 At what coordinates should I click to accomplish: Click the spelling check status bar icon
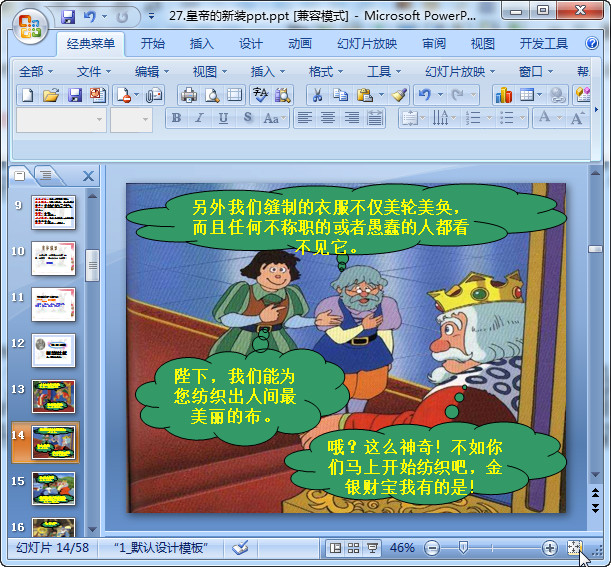point(240,548)
